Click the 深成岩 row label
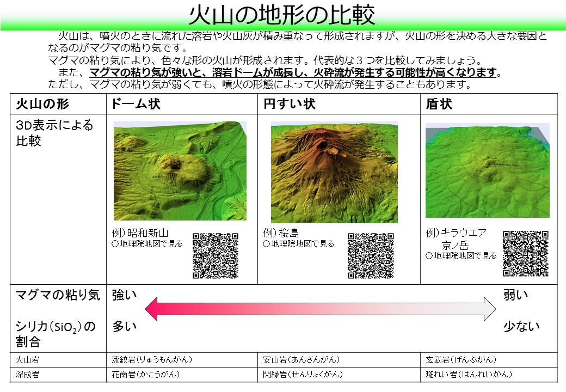This screenshot has height=392, width=566. (x=27, y=375)
